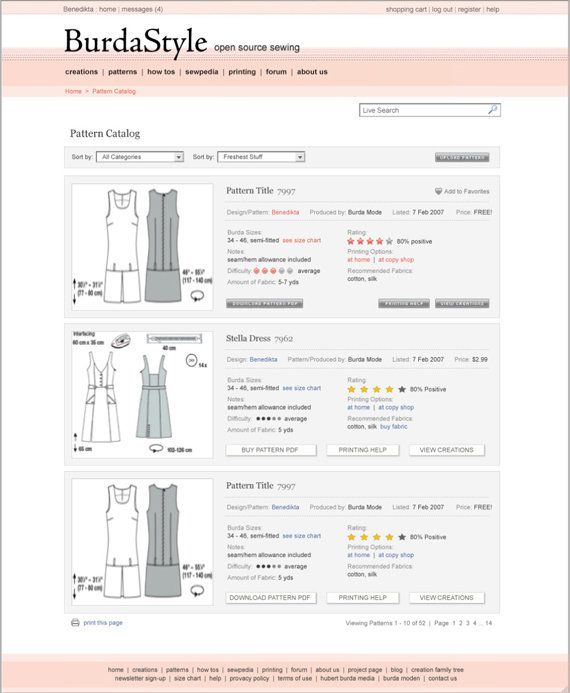This screenshot has height=693, width=570.
Task: Click at copy shop link in Stella Dress
Action: click(396, 407)
